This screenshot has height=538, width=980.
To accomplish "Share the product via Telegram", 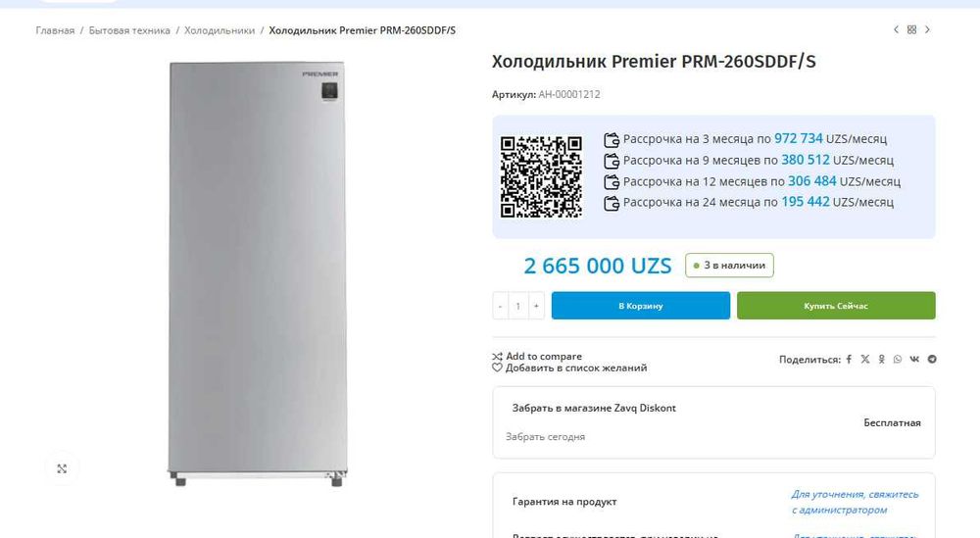I will 932,360.
